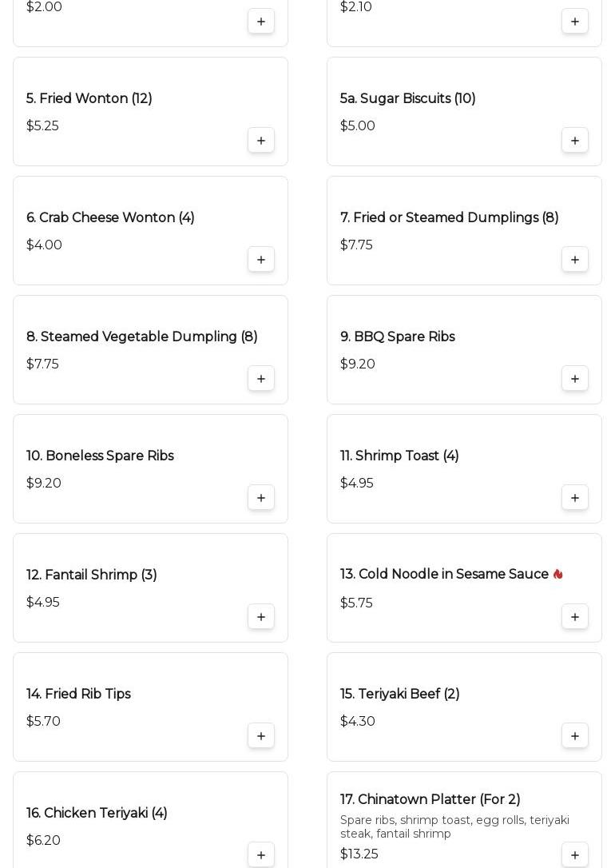Add BBQ Spare Ribs to cart

[x=575, y=379]
